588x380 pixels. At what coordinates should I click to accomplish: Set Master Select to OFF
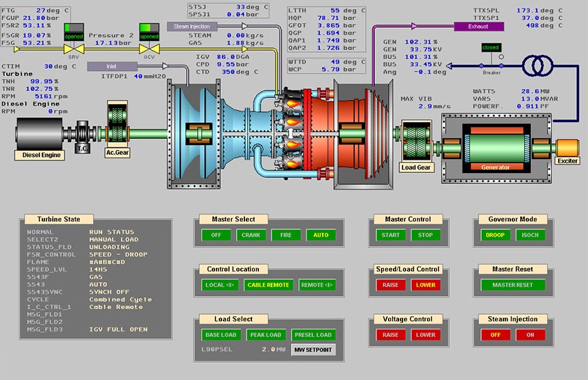(x=216, y=235)
